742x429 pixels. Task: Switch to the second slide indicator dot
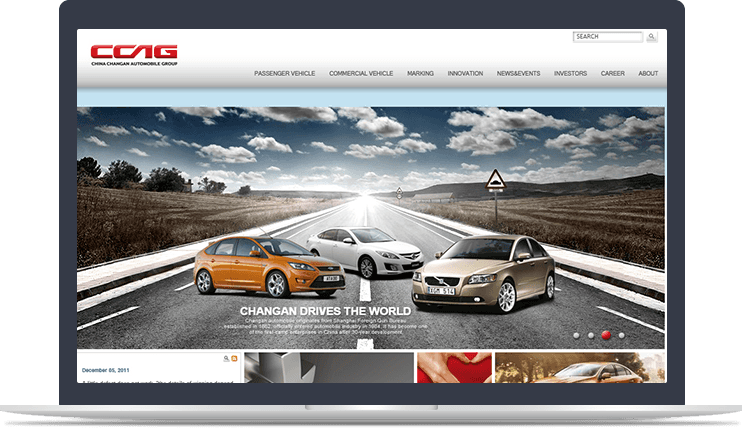tap(591, 335)
